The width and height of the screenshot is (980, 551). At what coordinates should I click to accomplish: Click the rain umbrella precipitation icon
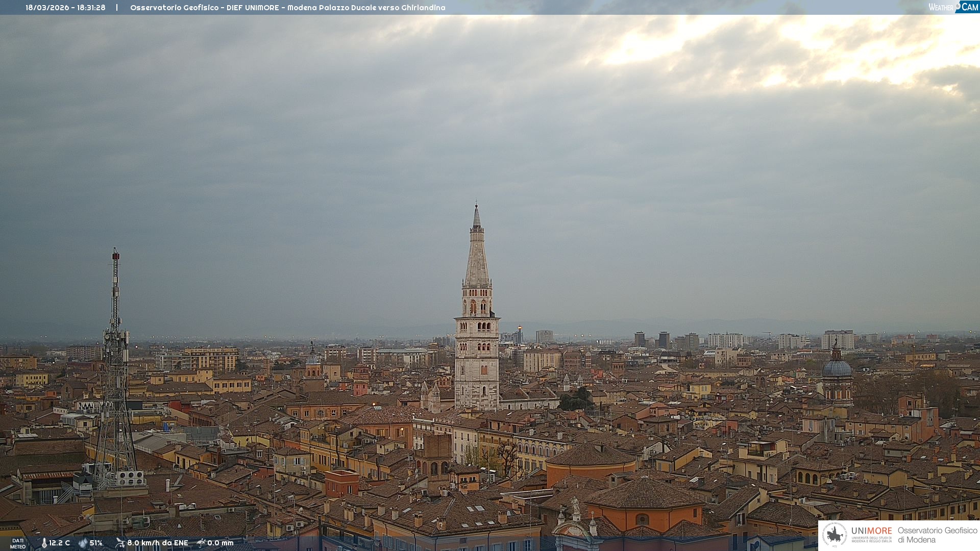[201, 543]
